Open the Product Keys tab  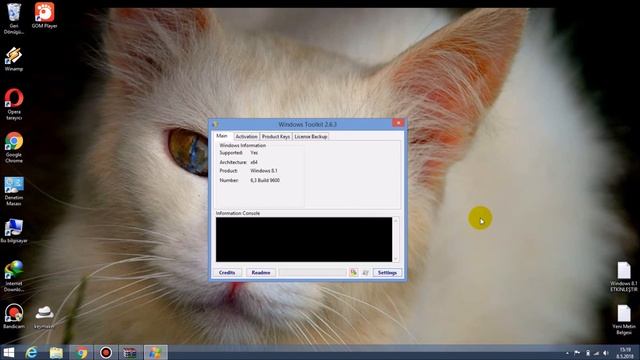click(x=276, y=137)
